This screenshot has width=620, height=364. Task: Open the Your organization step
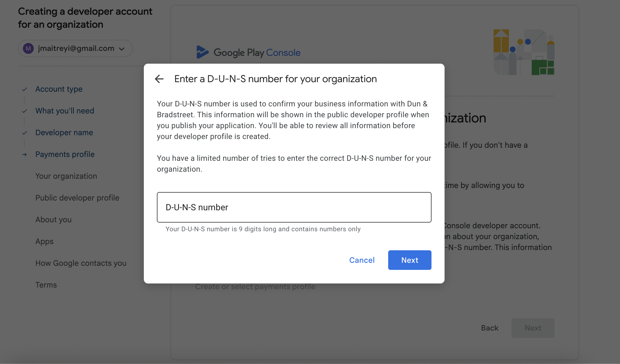tap(66, 176)
